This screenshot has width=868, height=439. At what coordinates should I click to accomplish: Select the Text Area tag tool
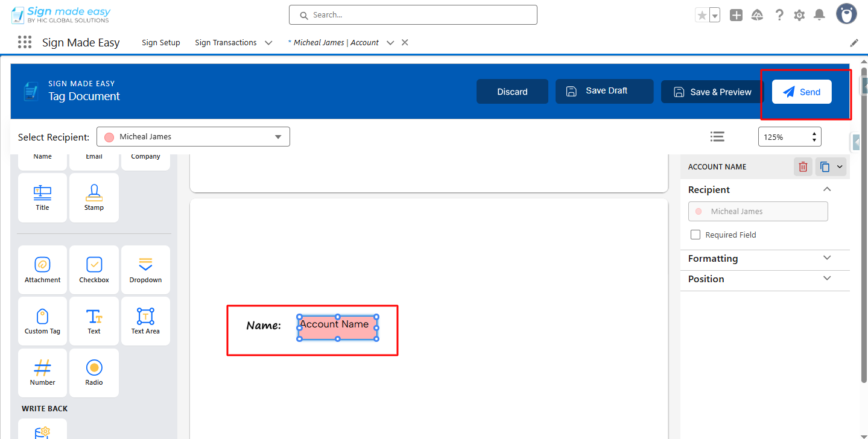pyautogui.click(x=145, y=321)
